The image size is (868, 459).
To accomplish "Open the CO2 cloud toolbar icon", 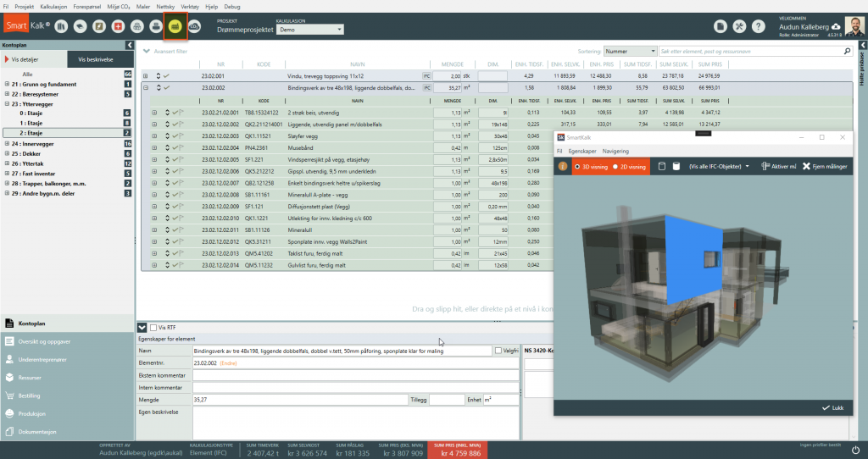I will (x=194, y=26).
